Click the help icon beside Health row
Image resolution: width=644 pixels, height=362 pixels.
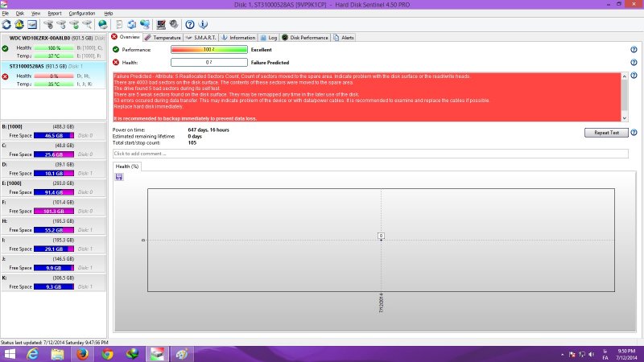[634, 63]
